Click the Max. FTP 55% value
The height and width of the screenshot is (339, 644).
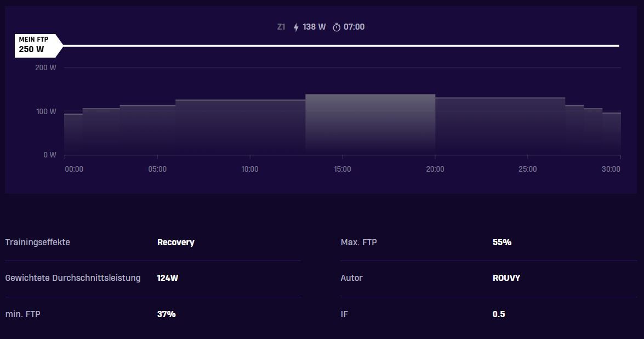coord(502,242)
